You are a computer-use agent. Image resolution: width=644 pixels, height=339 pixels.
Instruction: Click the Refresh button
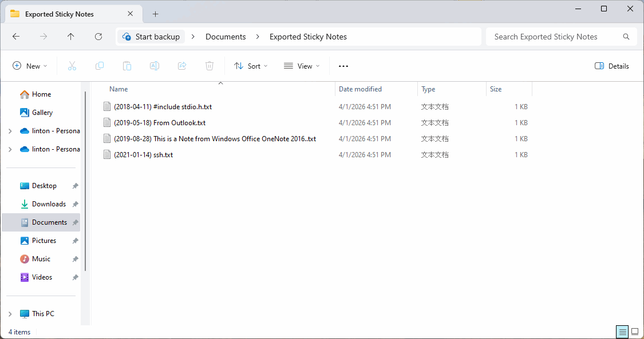tap(98, 37)
